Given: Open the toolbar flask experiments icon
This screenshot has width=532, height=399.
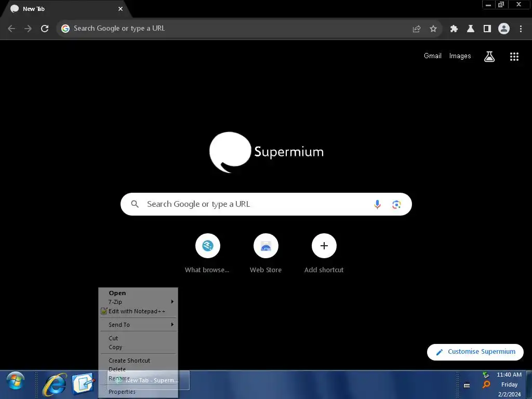Looking at the screenshot, I should tap(471, 29).
